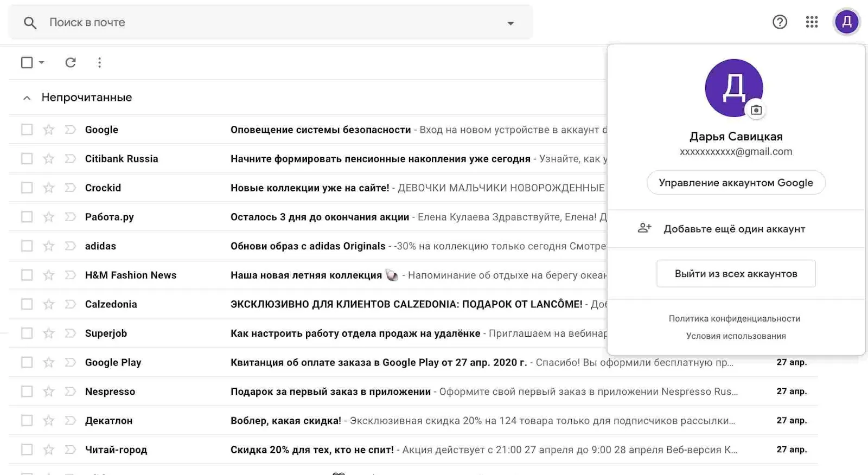Open the Работа.ру Осталось 3 дня email

coord(308,217)
